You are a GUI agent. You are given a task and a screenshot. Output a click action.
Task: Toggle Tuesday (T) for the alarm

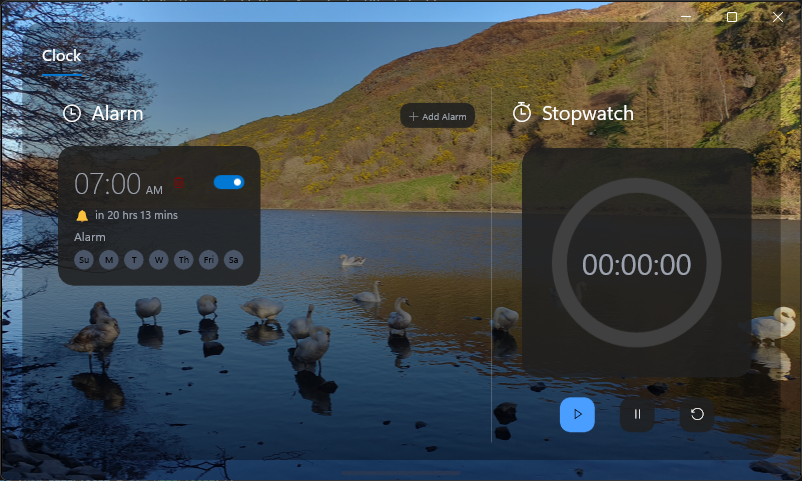tap(134, 260)
